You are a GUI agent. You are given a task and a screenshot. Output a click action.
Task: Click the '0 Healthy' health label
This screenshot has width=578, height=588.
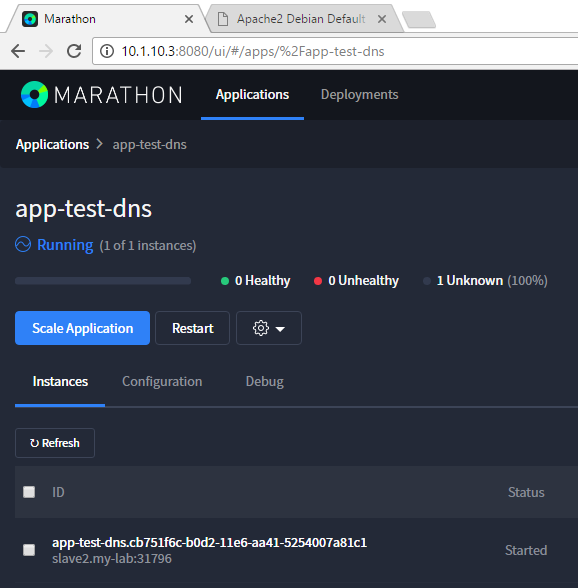coord(263,280)
